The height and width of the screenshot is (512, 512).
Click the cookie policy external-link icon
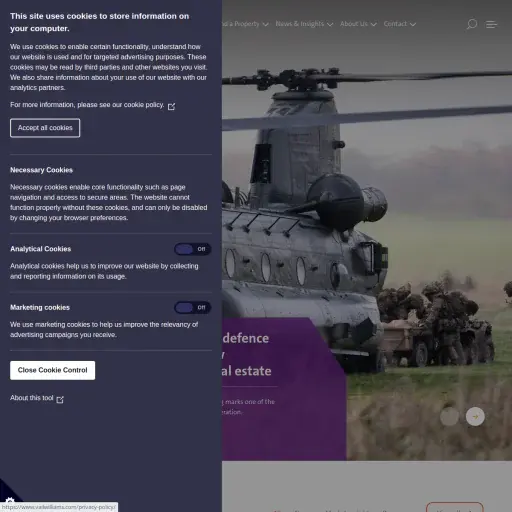point(171,106)
